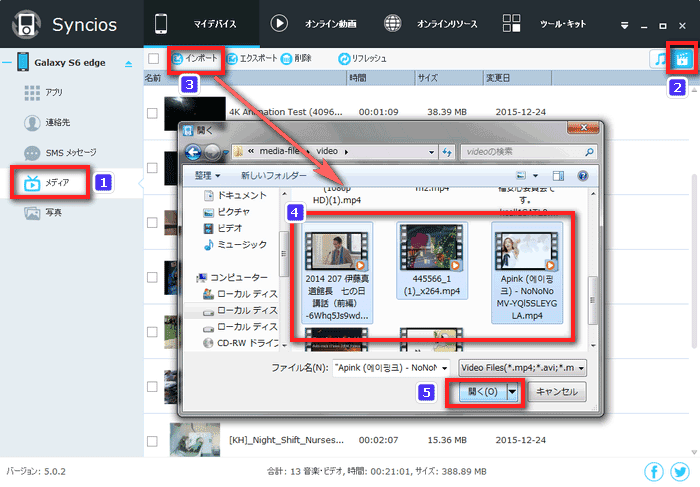This screenshot has height=487, width=700.
Task: Refresh the folder in the dialog
Action: 447,152
